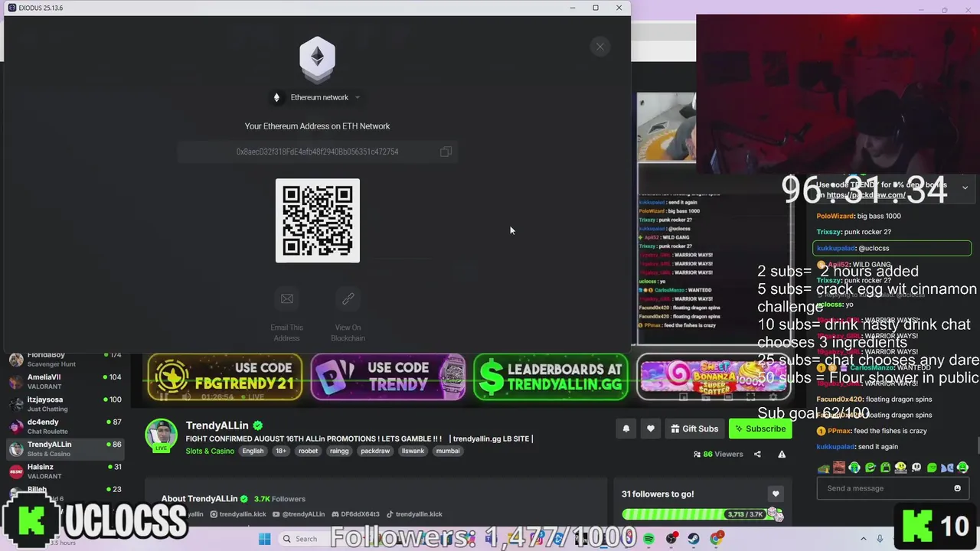Click the green Subscribe button
Image resolution: width=980 pixels, height=551 pixels.
pyautogui.click(x=760, y=429)
